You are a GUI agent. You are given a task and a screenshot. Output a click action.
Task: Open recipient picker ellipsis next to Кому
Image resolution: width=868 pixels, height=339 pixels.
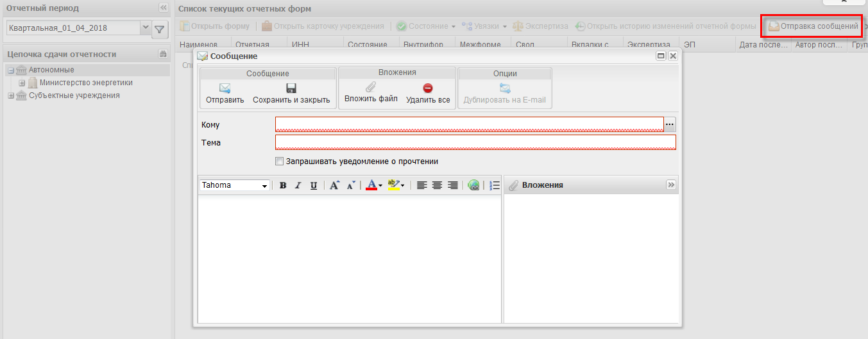[670, 124]
